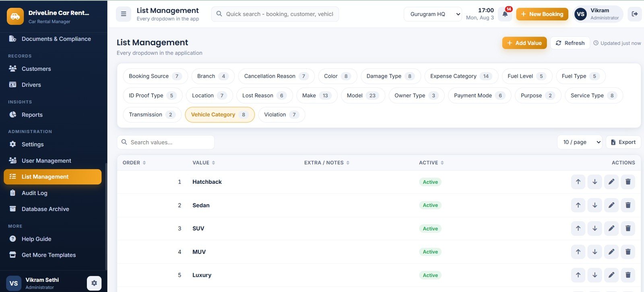644x292 pixels.
Task: Sort by VALUE column
Action: pos(204,163)
